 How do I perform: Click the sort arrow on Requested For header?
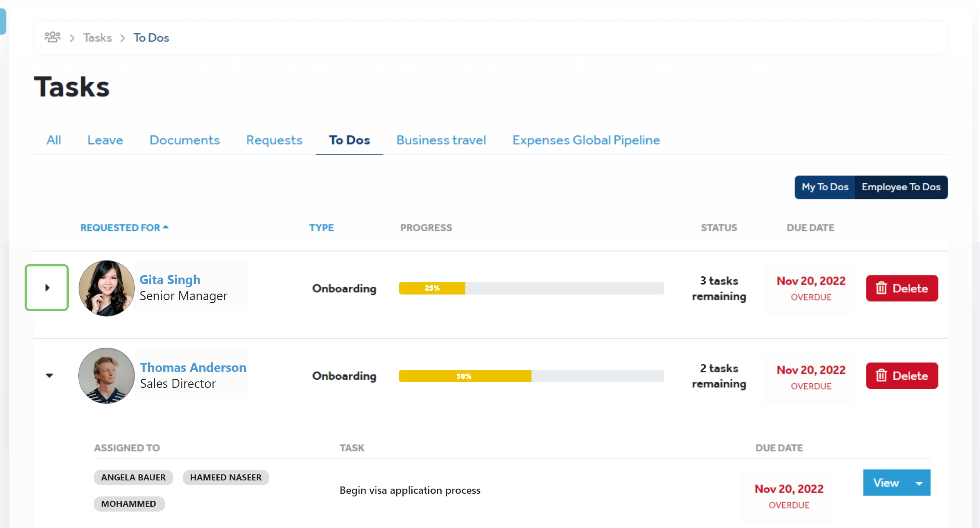point(166,227)
